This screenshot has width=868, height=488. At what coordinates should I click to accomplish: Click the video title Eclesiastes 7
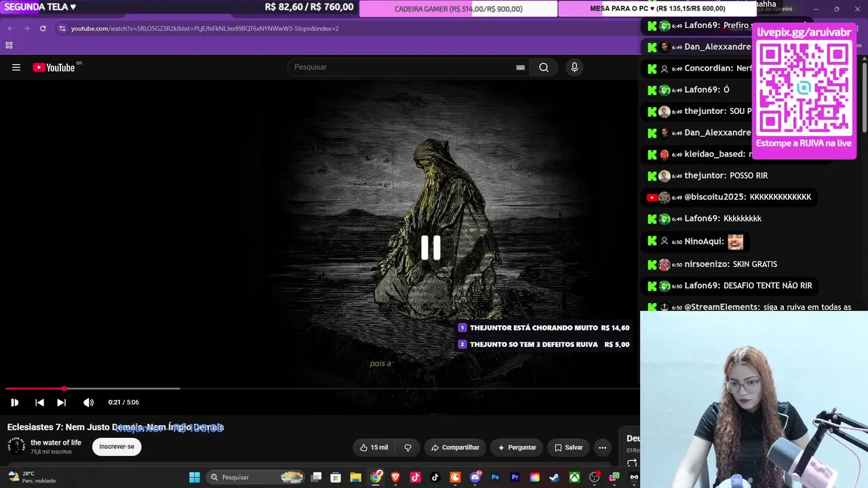[x=115, y=427]
